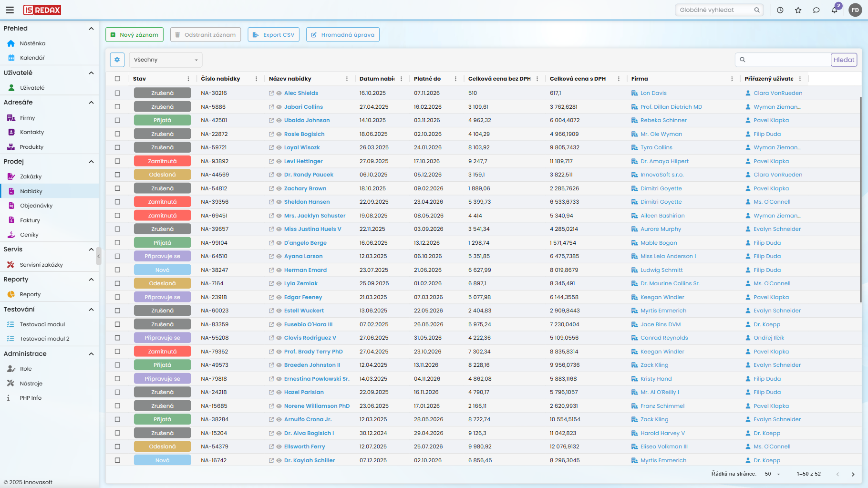Click the notifications bell icon
This screenshot has width=868, height=488.
coord(834,10)
